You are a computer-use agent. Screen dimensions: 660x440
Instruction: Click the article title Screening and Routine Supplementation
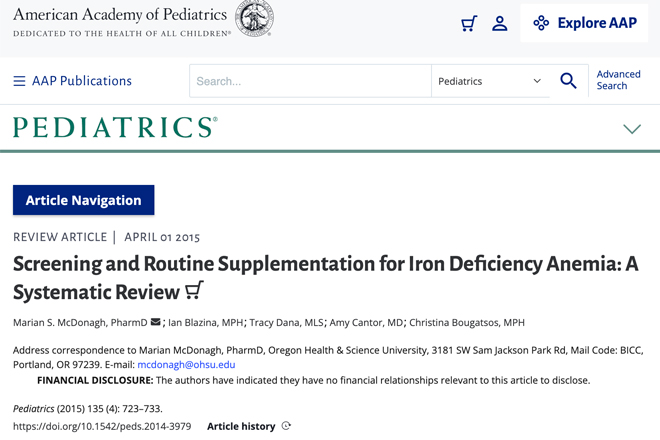pyautogui.click(x=325, y=278)
